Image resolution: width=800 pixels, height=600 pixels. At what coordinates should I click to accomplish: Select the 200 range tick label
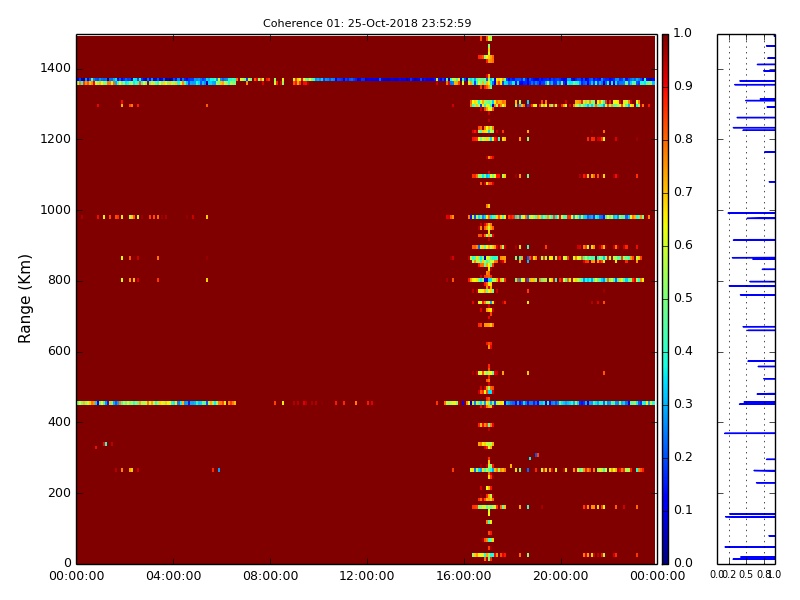[60, 493]
